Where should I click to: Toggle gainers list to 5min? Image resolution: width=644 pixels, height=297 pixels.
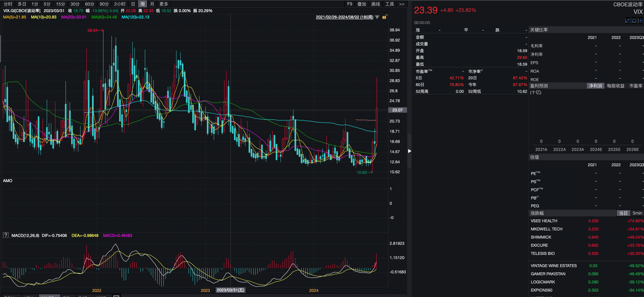(x=637, y=213)
